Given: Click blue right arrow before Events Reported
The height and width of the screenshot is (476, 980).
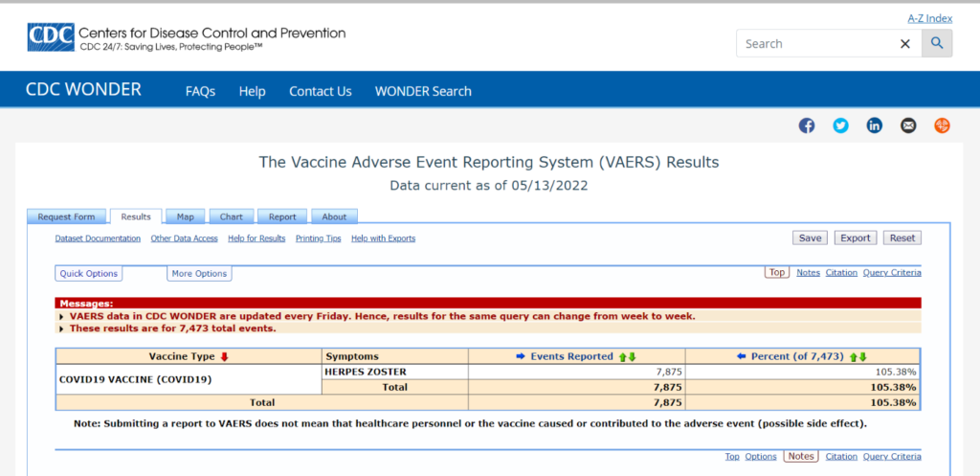Looking at the screenshot, I should tap(520, 356).
